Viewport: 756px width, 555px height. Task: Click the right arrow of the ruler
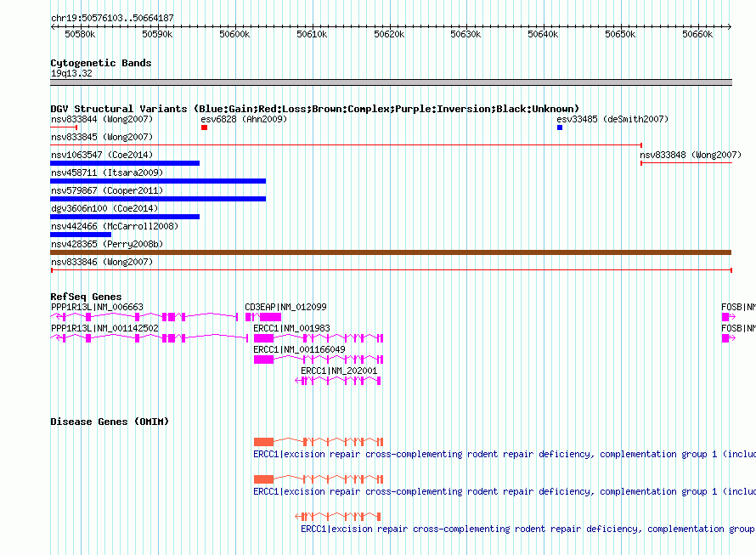coord(729,26)
